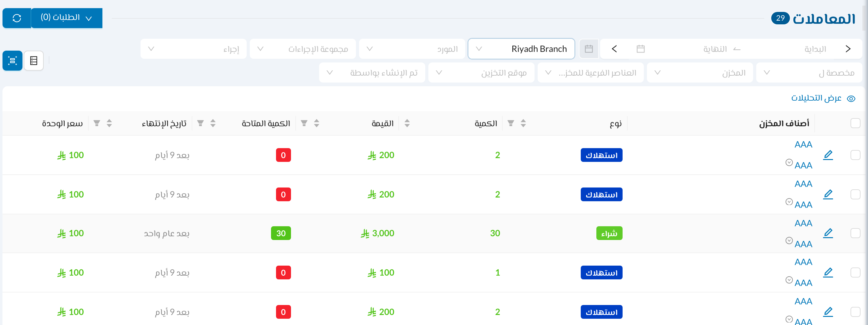Open the calendar icon beside Riyadh Branch
The image size is (868, 325).
589,49
